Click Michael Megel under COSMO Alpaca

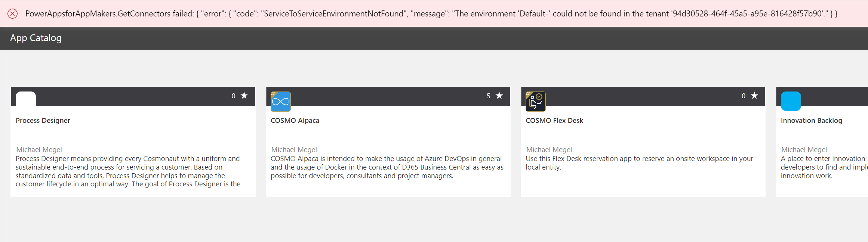coord(294,150)
